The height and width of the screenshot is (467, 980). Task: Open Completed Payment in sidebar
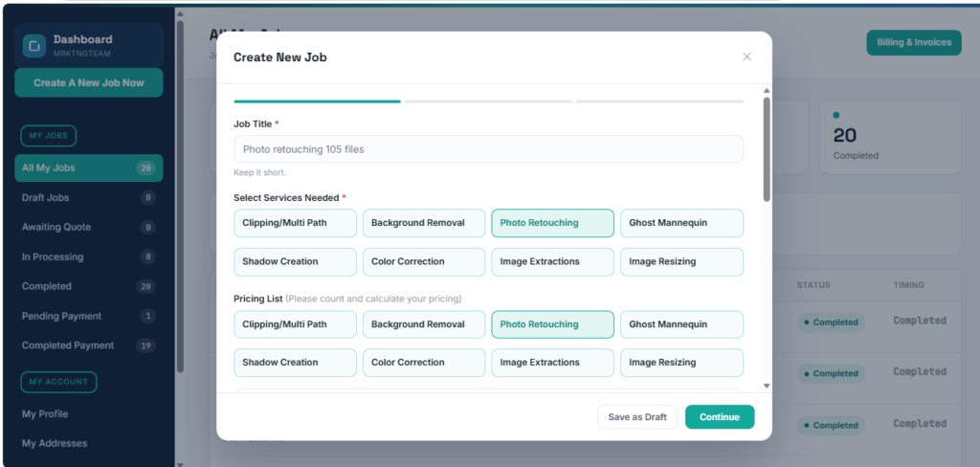point(89,345)
